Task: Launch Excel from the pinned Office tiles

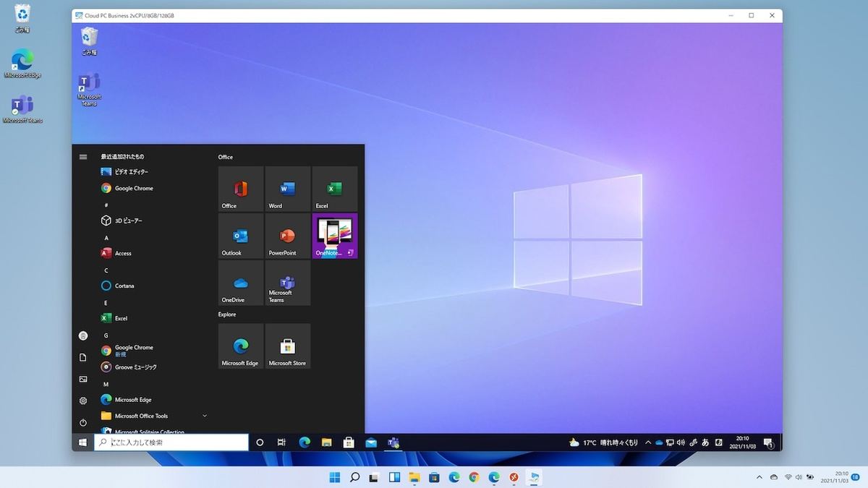Action: coord(335,189)
